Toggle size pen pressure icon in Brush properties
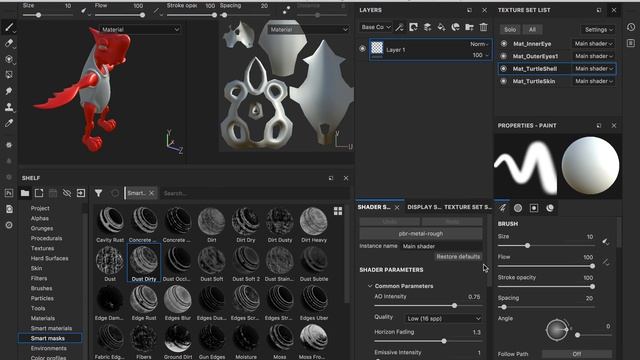 tap(605, 242)
